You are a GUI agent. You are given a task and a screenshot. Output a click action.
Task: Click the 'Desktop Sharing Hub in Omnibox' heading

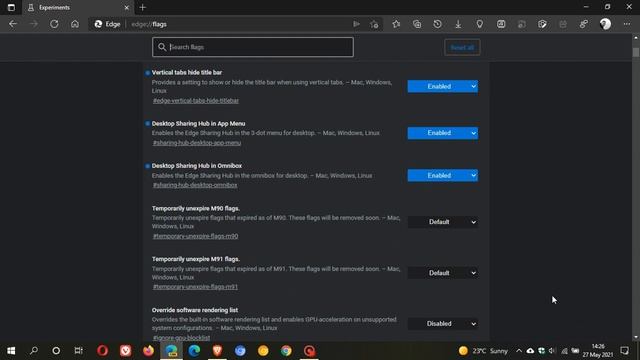point(197,166)
